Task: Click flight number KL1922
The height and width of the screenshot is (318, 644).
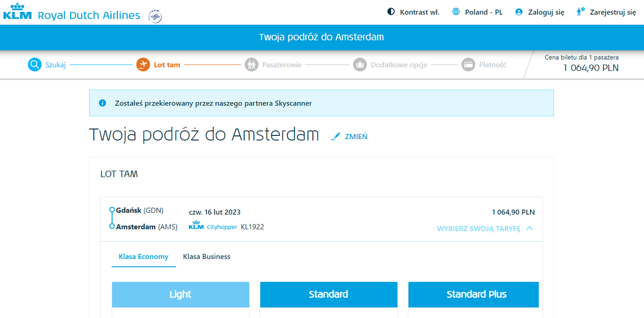Action: tap(252, 227)
